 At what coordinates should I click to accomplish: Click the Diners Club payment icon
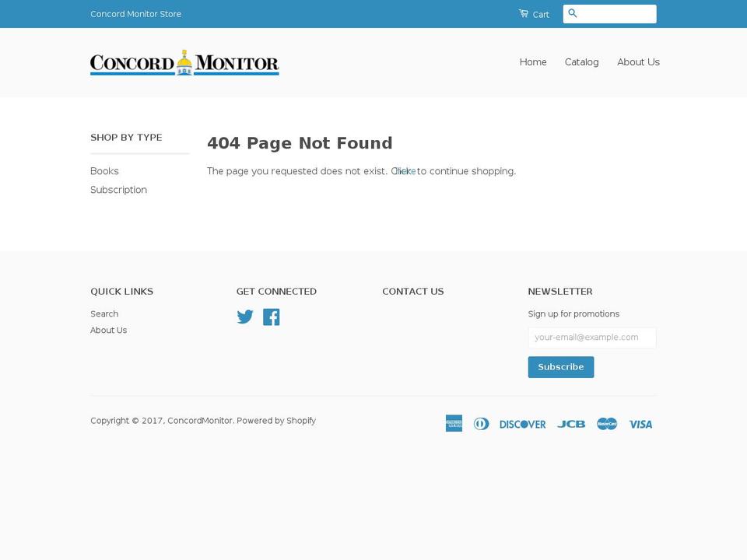[x=481, y=424]
